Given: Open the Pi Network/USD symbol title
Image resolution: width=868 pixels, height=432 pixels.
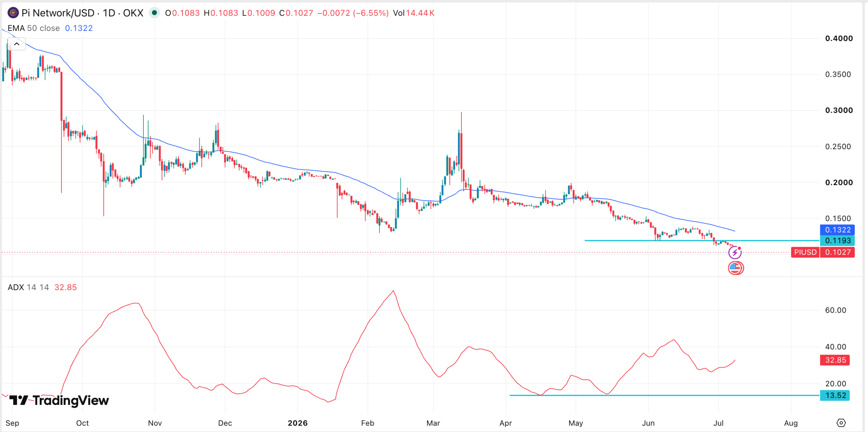Looking at the screenshot, I should pyautogui.click(x=82, y=13).
